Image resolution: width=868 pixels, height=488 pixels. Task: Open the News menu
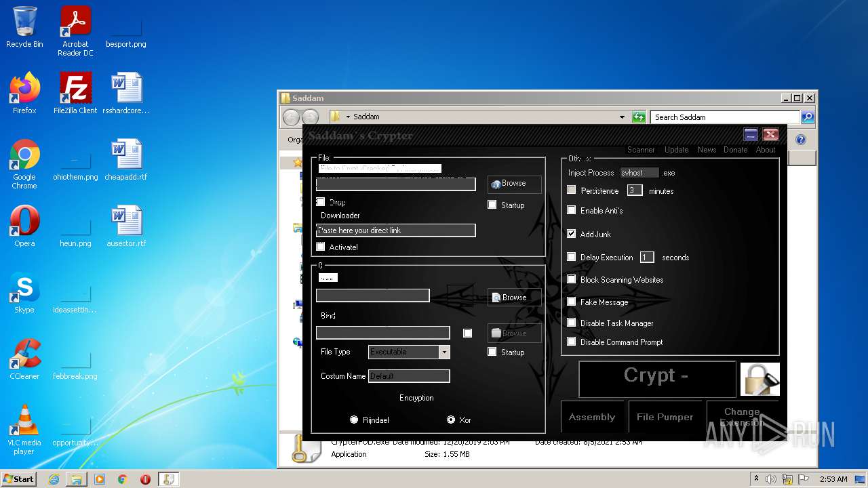coord(707,150)
